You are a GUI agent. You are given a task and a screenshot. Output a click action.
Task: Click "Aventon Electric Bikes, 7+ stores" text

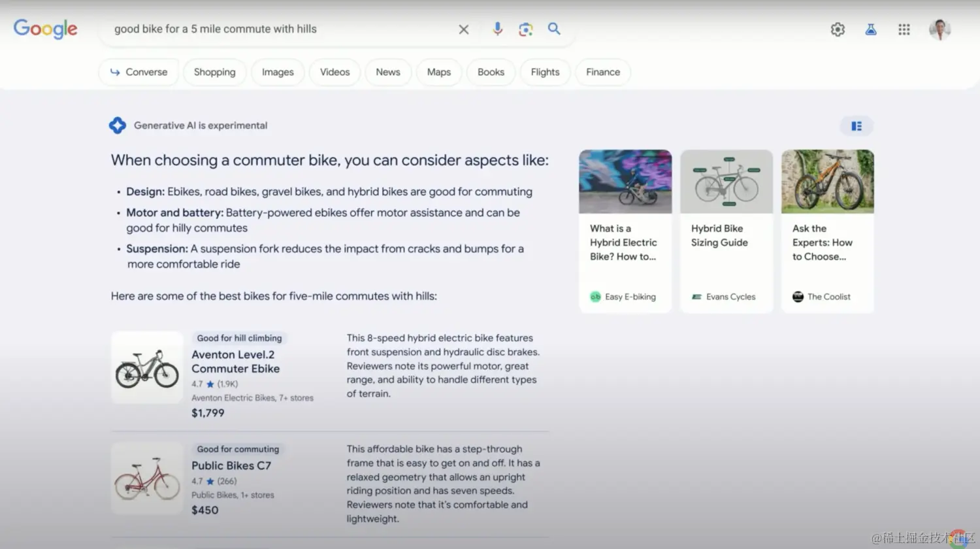(252, 398)
